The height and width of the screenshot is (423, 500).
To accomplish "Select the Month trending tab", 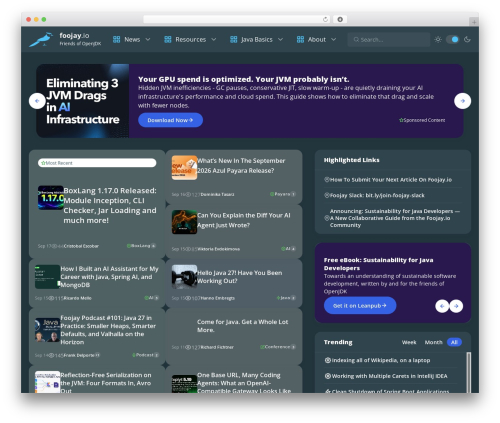I will click(433, 342).
